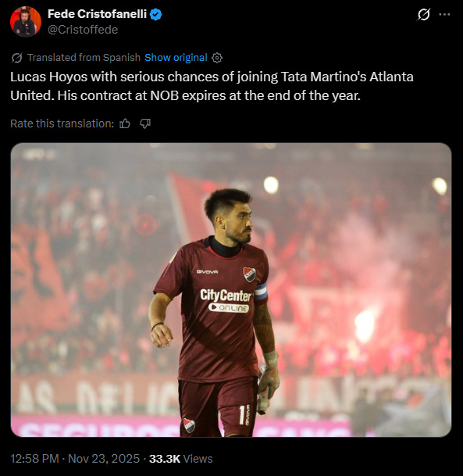Like the translation with thumbs up
The height and width of the screenshot is (476, 463).
125,123
